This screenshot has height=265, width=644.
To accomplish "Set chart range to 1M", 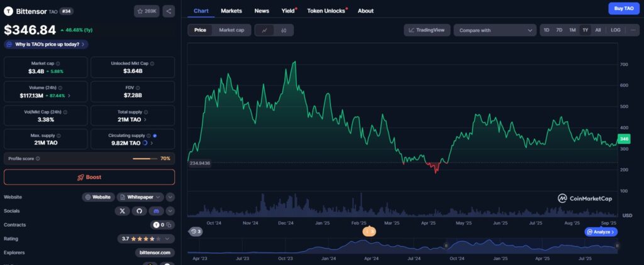I will pos(572,30).
